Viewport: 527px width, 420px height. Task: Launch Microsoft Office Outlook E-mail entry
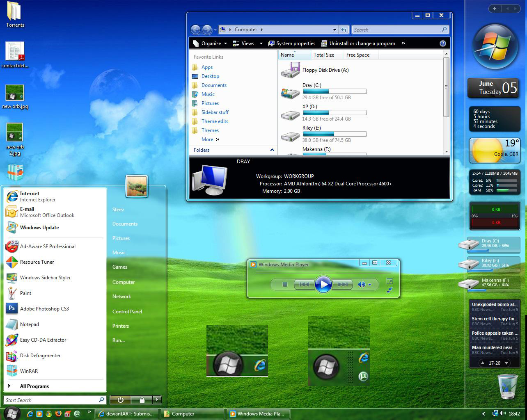55,212
